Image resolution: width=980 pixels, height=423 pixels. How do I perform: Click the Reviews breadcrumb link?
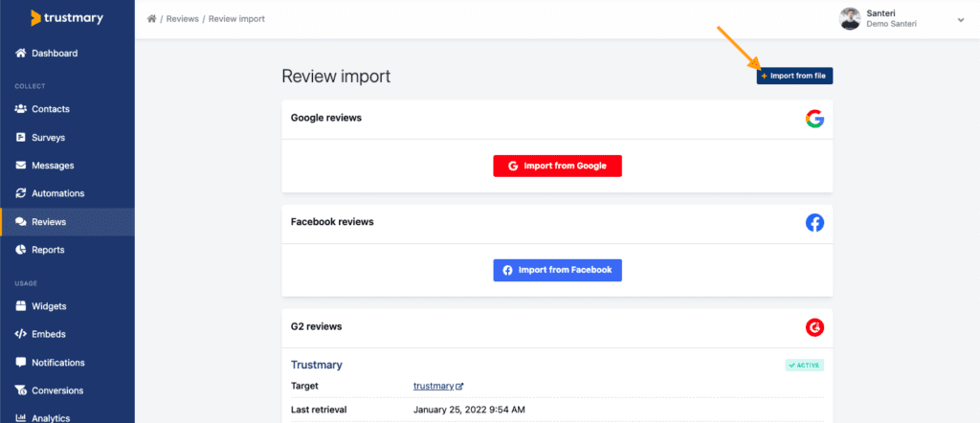point(183,19)
